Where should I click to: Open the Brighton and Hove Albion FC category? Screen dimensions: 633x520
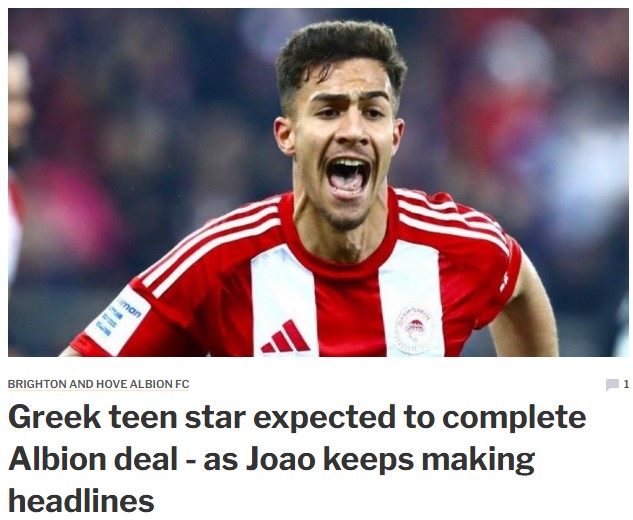pos(99,384)
